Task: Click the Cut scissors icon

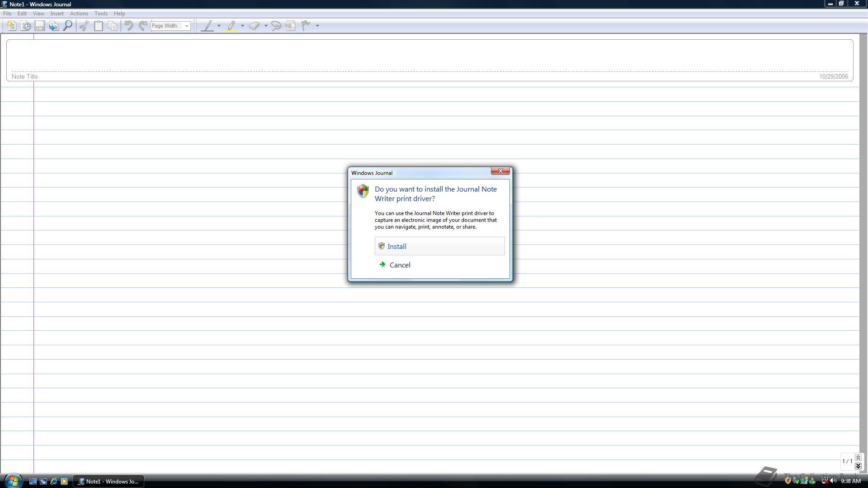Action: tap(84, 26)
